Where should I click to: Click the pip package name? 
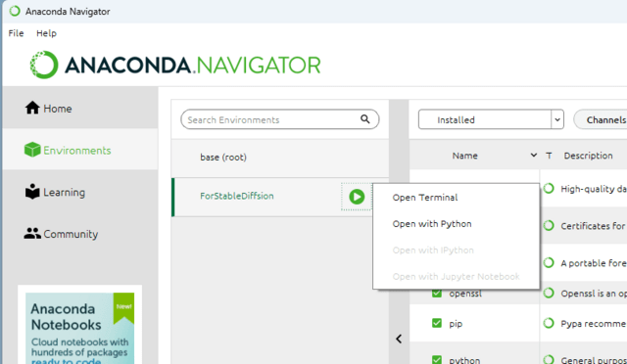coord(456,324)
